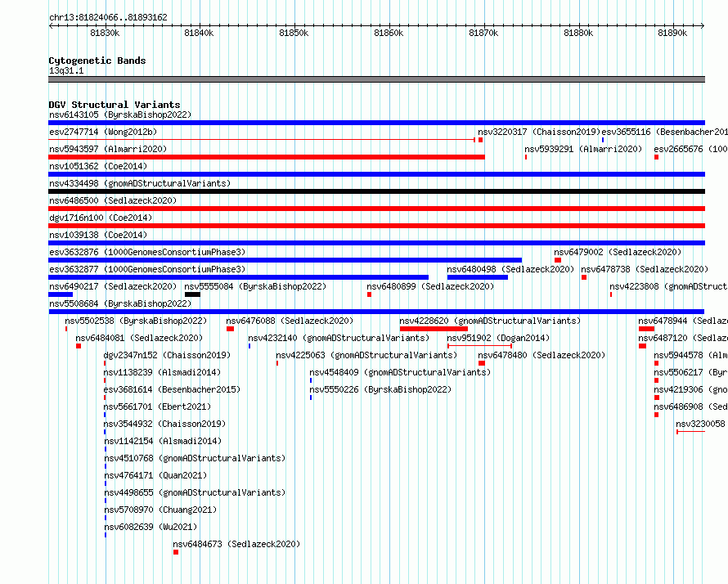Click esv3632876 (1000GenomesConsortiumPhase3) label
The height and width of the screenshot is (584, 728).
coord(147,252)
